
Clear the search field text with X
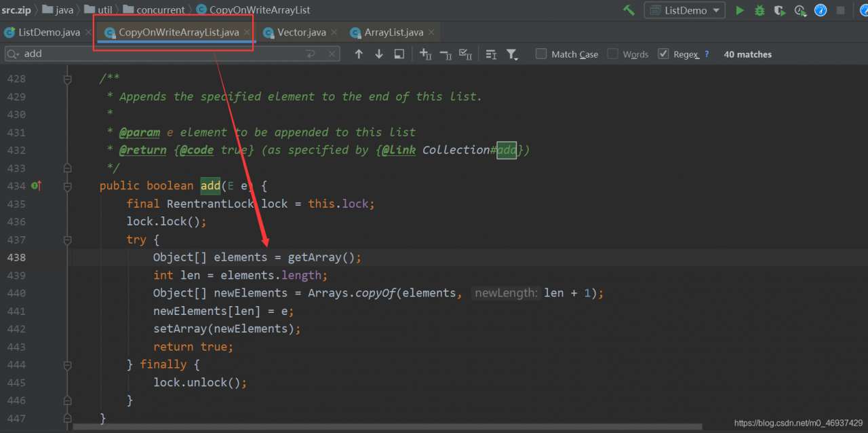(332, 54)
